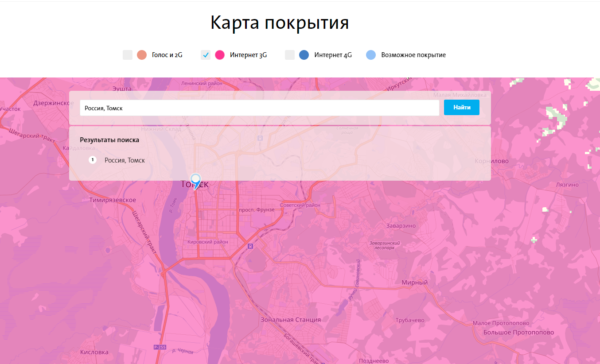Click the Дзержинское map label
The image size is (600, 364).
click(54, 103)
